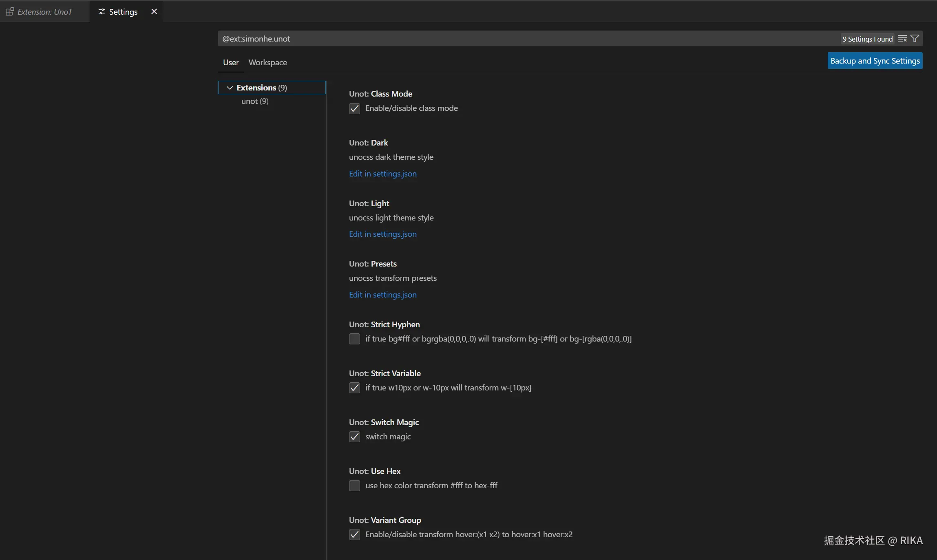Screen dimensions: 937x560
Task: Disable the Class Mode checkbox
Action: (x=354, y=108)
